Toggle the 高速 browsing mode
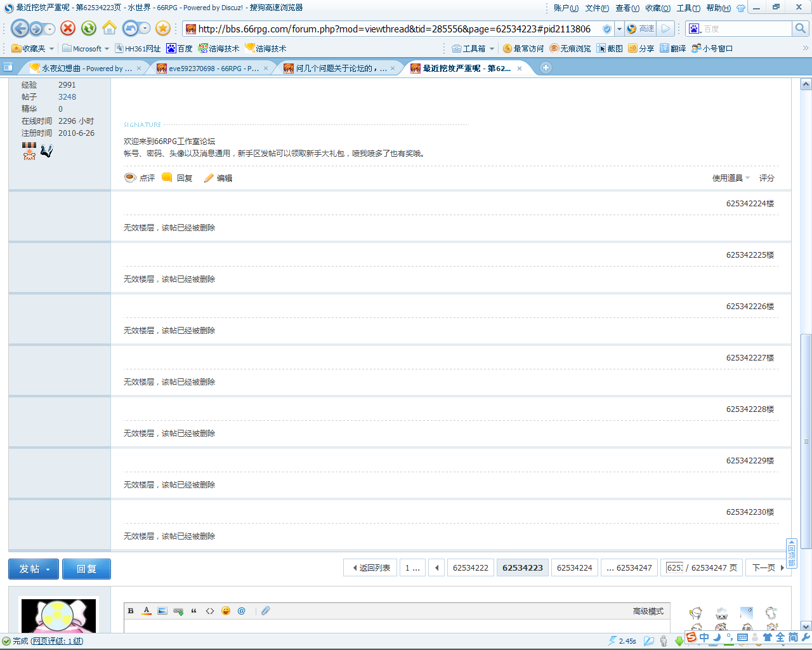 coord(640,29)
